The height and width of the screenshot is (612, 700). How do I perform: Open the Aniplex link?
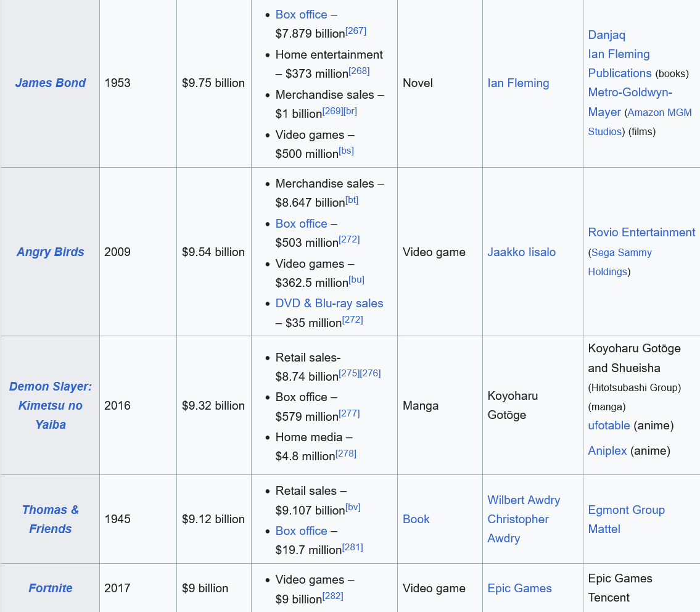tap(607, 451)
